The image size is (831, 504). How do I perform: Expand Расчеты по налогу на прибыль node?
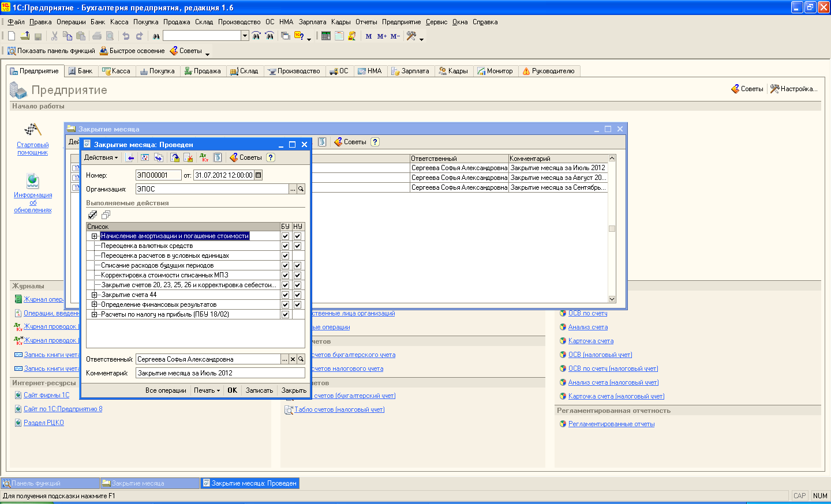(x=94, y=315)
